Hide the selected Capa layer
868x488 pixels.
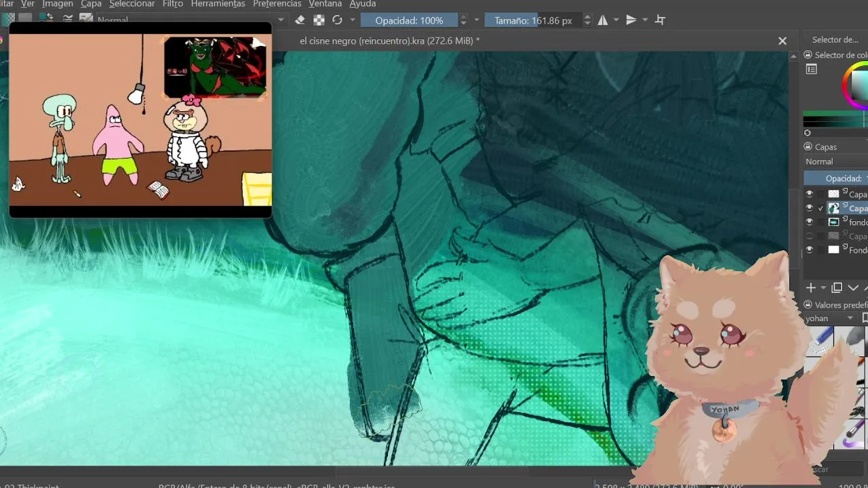click(809, 208)
